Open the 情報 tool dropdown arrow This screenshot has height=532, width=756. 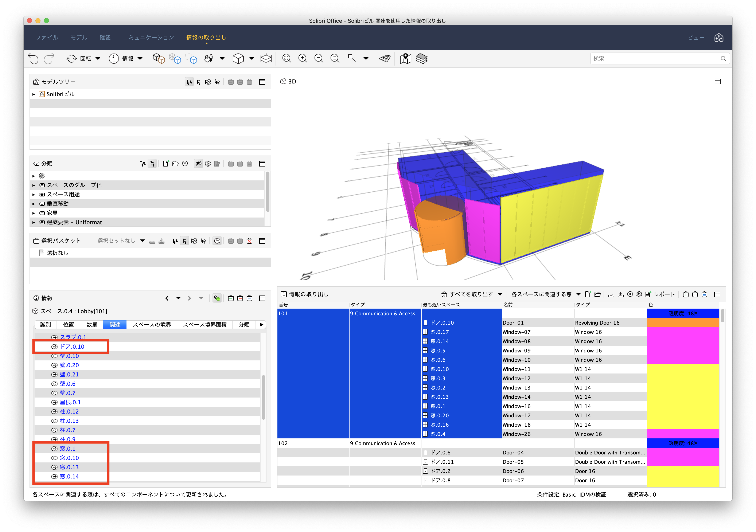coord(140,59)
